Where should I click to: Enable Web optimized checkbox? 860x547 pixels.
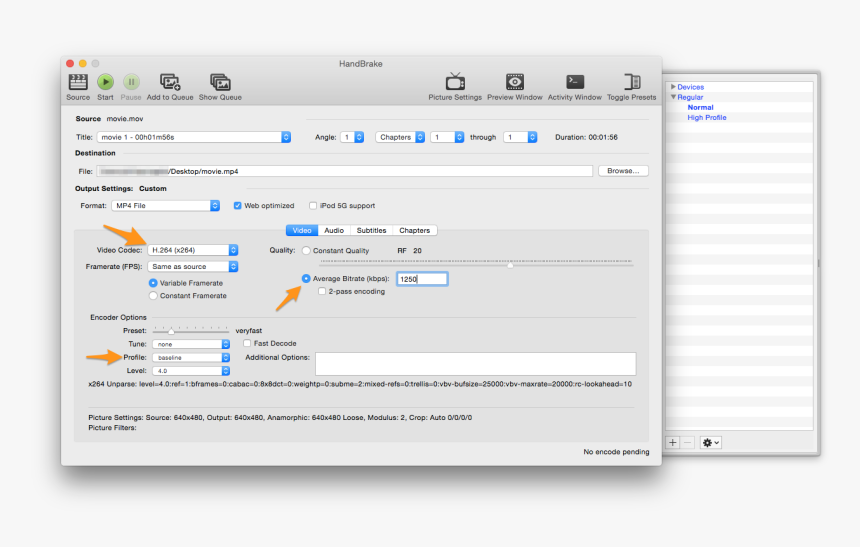point(237,206)
